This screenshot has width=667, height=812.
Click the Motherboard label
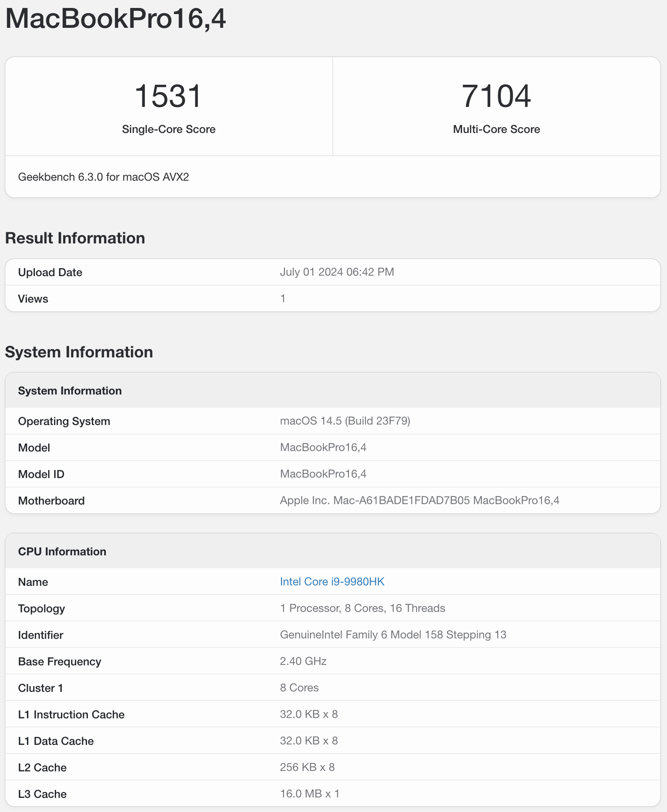51,501
